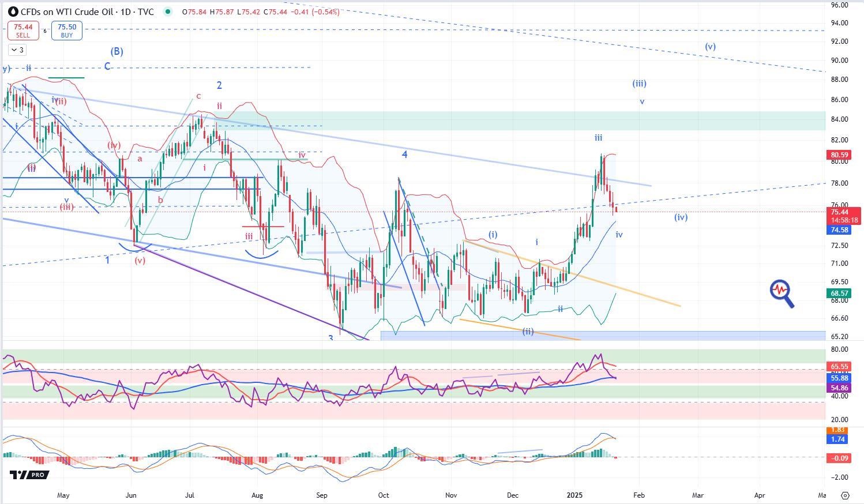Select the blue iii label above January high
The width and height of the screenshot is (864, 504).
(599, 138)
